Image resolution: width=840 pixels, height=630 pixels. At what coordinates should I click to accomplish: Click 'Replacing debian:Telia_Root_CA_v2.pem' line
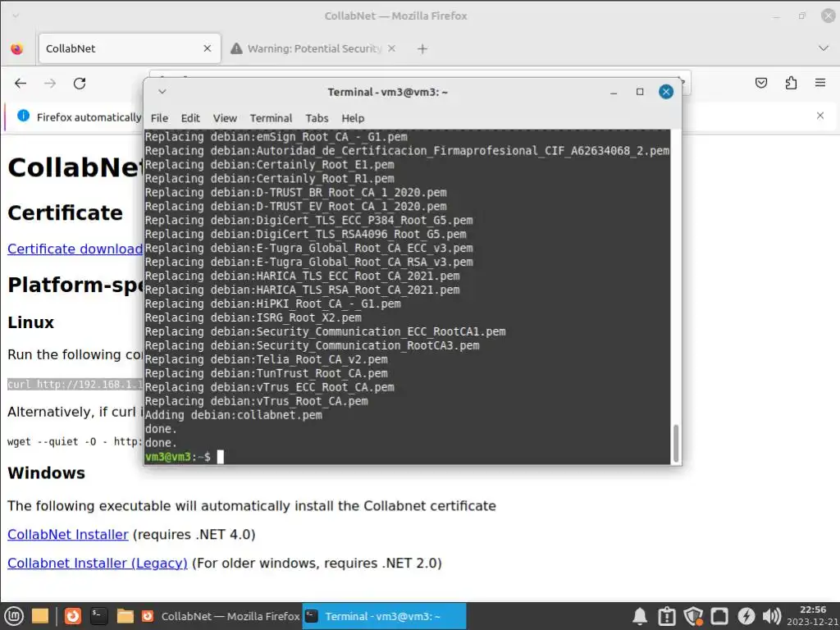[x=267, y=359]
